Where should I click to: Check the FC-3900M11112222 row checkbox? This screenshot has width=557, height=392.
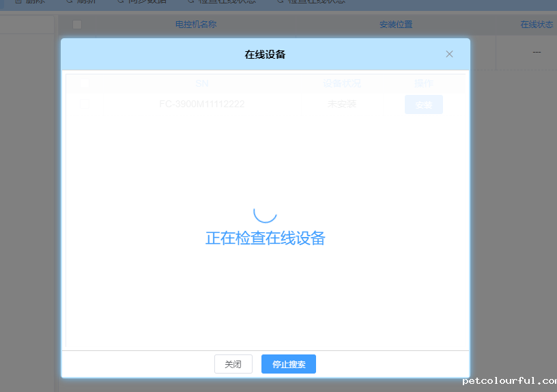(85, 104)
